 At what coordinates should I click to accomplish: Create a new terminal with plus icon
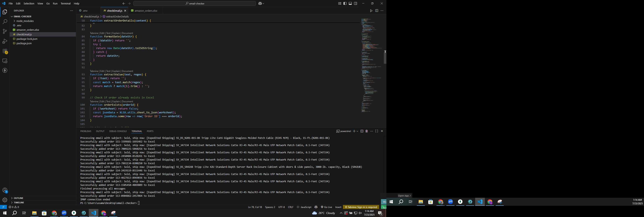tap(354, 131)
